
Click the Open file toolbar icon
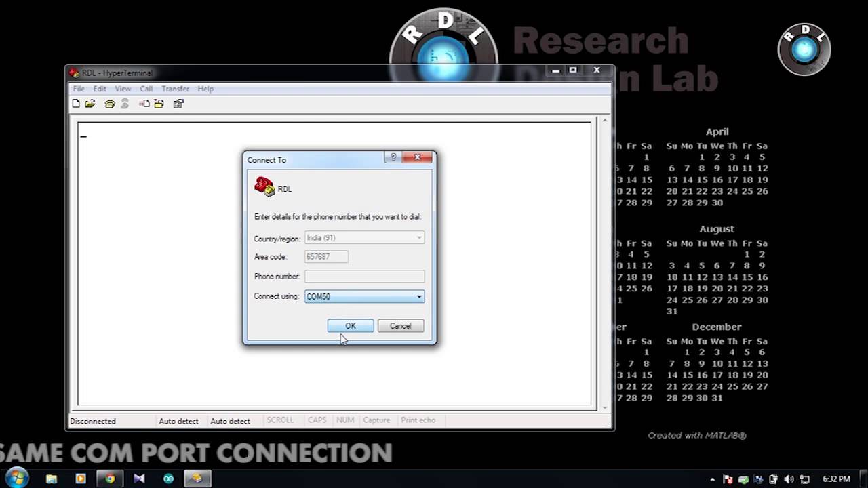click(x=90, y=104)
